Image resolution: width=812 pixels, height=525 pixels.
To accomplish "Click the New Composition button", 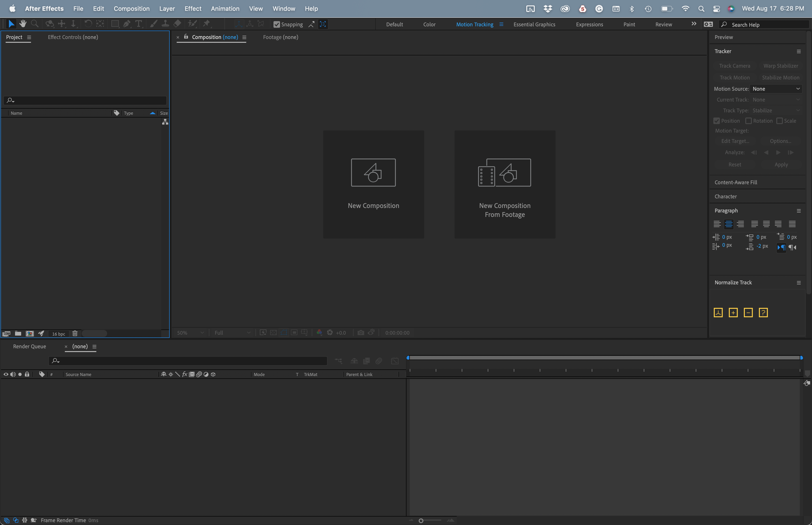I will point(373,184).
